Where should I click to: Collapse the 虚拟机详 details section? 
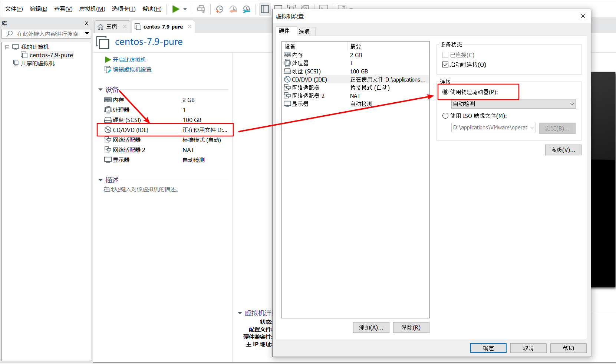(240, 313)
